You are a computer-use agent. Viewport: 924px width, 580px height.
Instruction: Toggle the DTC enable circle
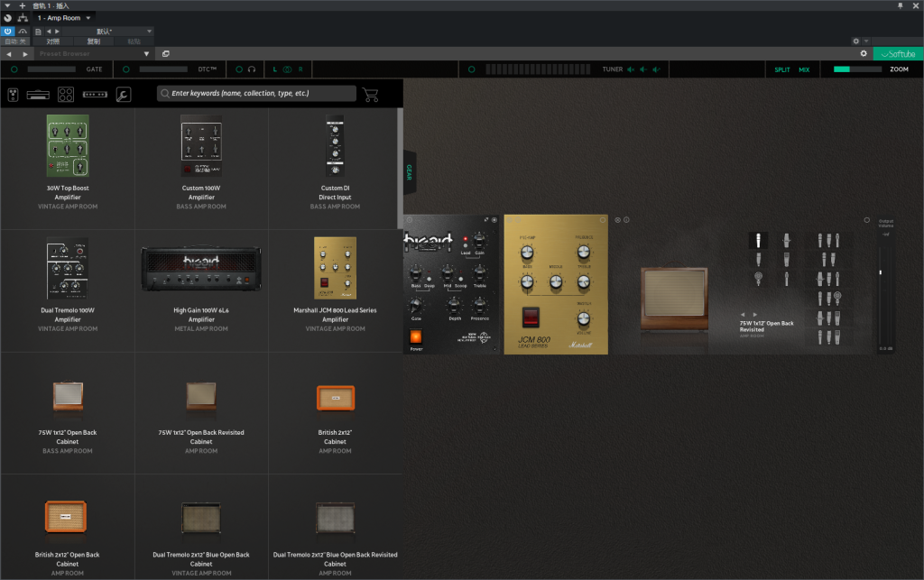tap(125, 69)
